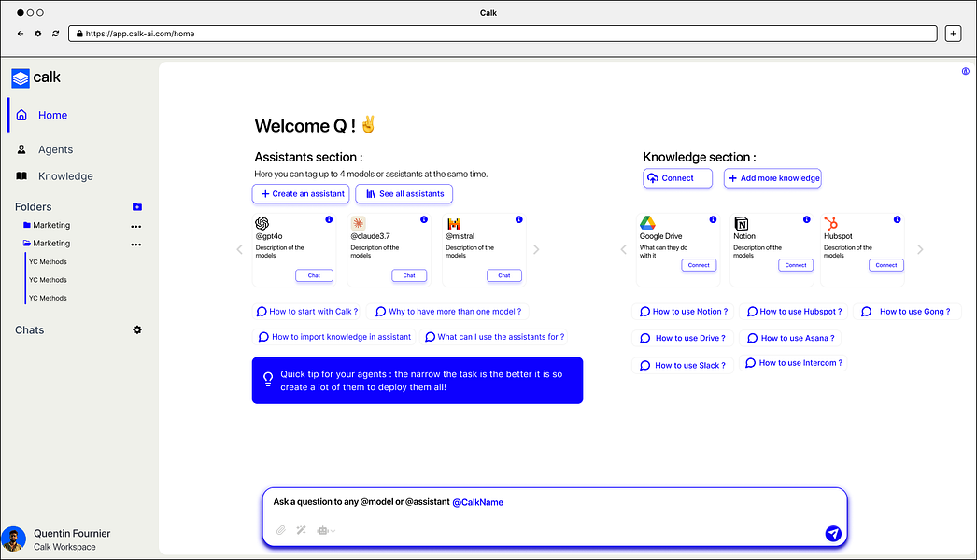This screenshot has height=560, width=977.
Task: Open options for the closed Marketing folder
Action: pos(135,226)
